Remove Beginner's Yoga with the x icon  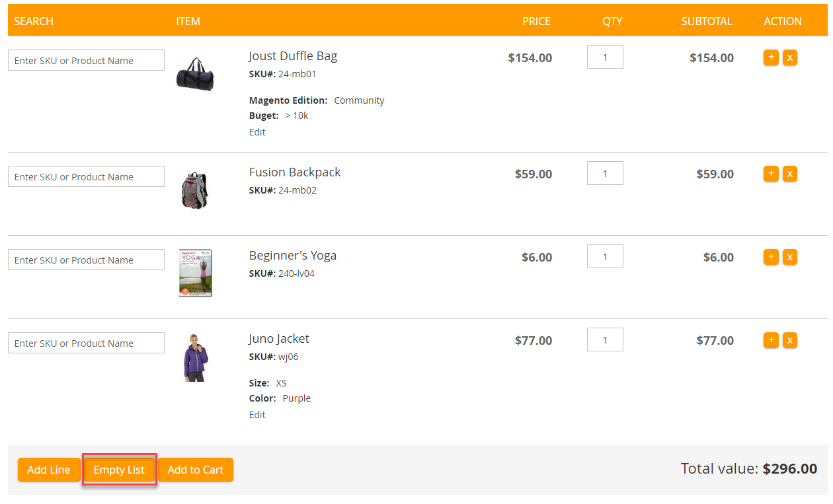coord(789,256)
